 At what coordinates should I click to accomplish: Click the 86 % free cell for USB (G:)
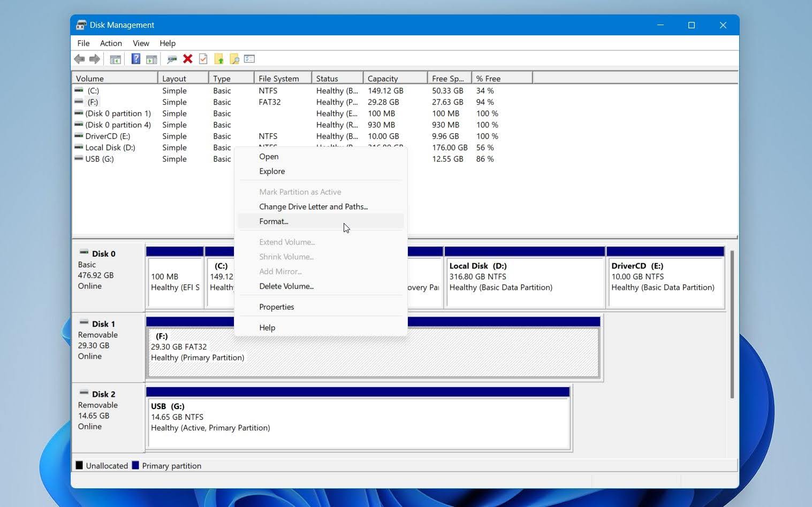tap(485, 159)
